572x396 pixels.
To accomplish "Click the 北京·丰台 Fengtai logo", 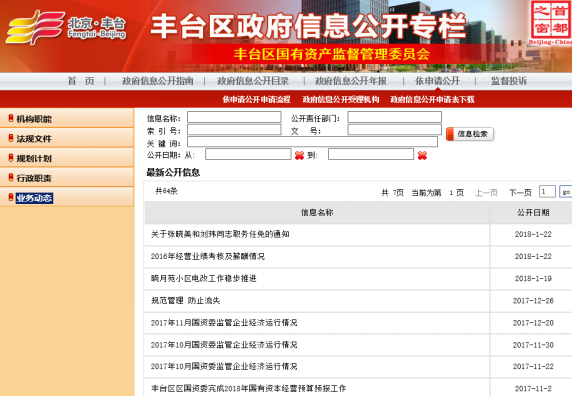I will 66,27.
